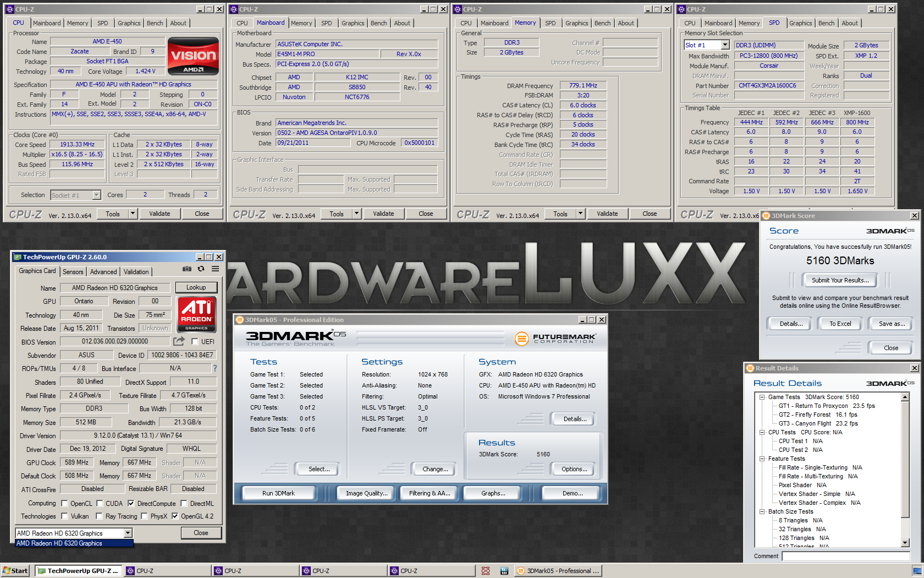Open About tab in CPU-Z Memory window
The height and width of the screenshot is (578, 924).
(x=626, y=23)
